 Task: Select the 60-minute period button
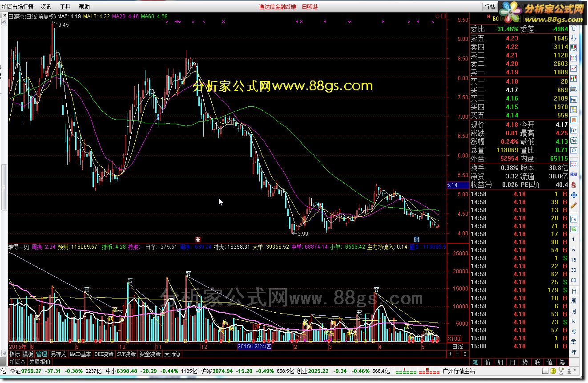click(574, 280)
